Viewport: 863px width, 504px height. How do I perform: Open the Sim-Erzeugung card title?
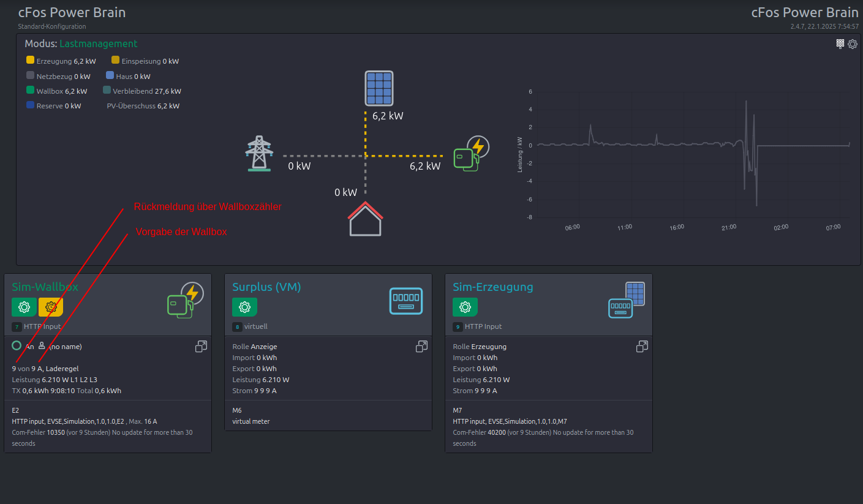click(493, 287)
